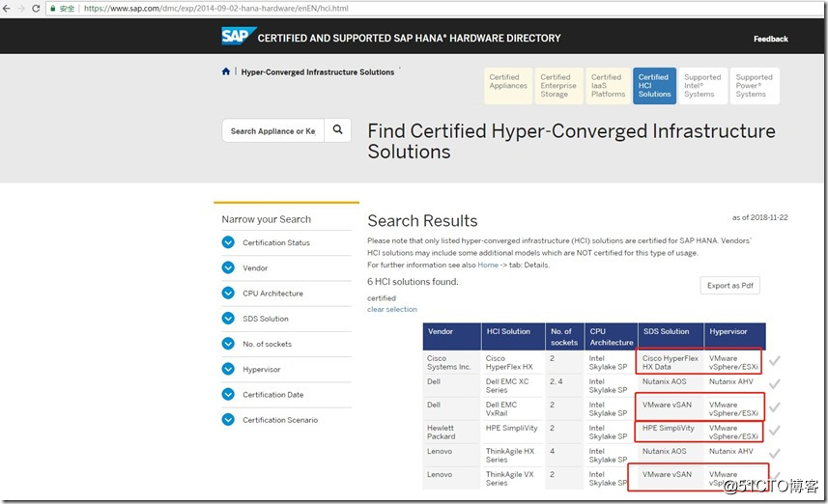Click the browser back arrow
Screen dimensions: 828x504
pyautogui.click(x=7, y=9)
